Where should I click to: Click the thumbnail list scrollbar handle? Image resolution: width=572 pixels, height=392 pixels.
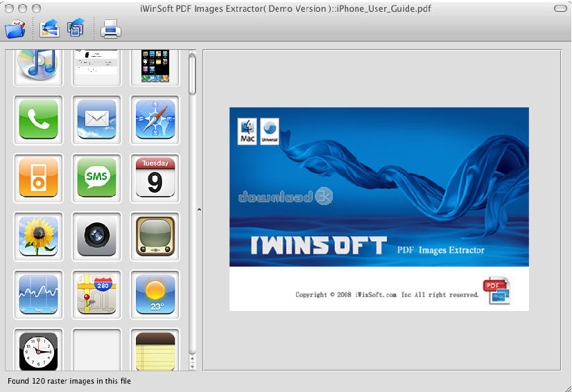tap(192, 74)
